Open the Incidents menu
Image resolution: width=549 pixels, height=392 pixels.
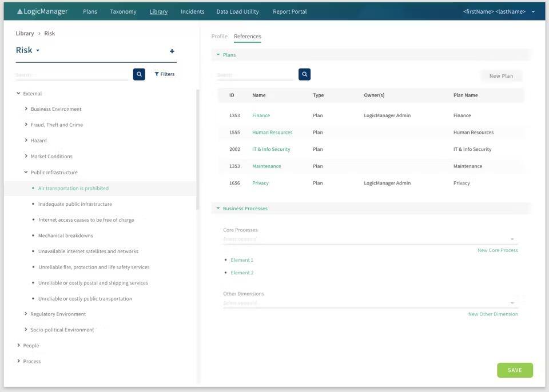(x=193, y=11)
